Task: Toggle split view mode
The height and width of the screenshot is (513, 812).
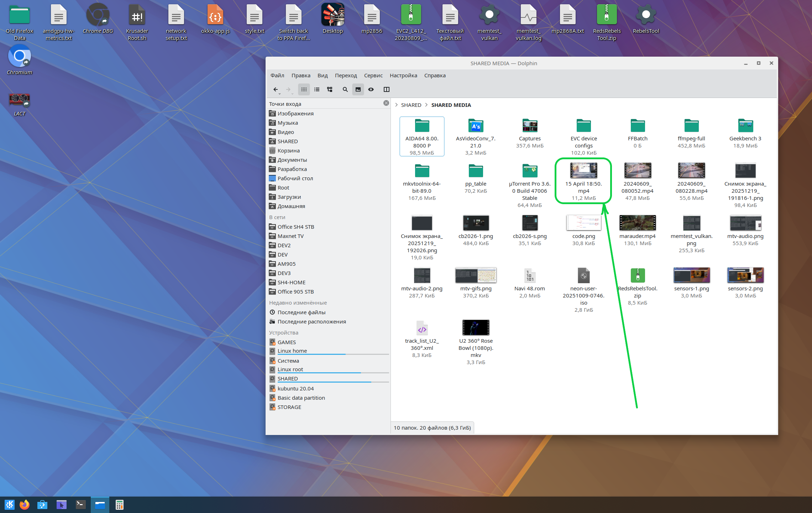Action: (387, 89)
